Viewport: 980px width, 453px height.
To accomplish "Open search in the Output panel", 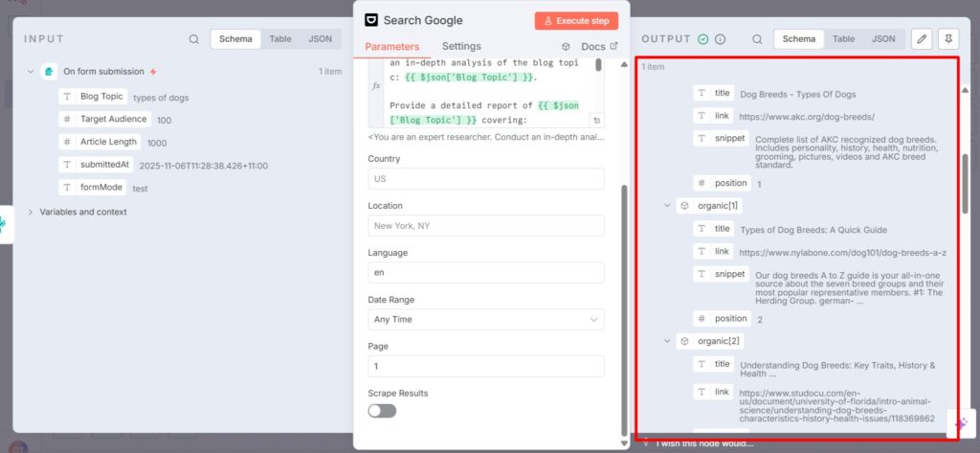I will [757, 39].
